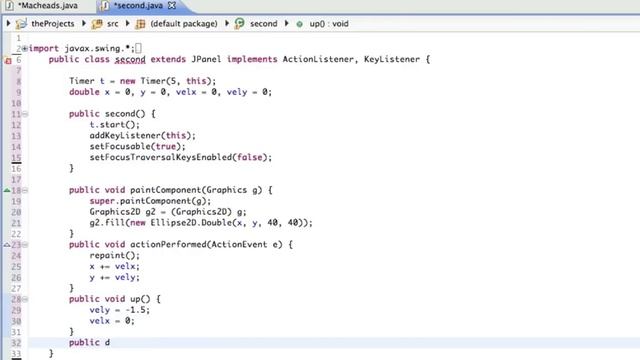The width and height of the screenshot is (640, 360).
Task: Click the Java file icon on Macheads.java tab
Action: coord(9,6)
